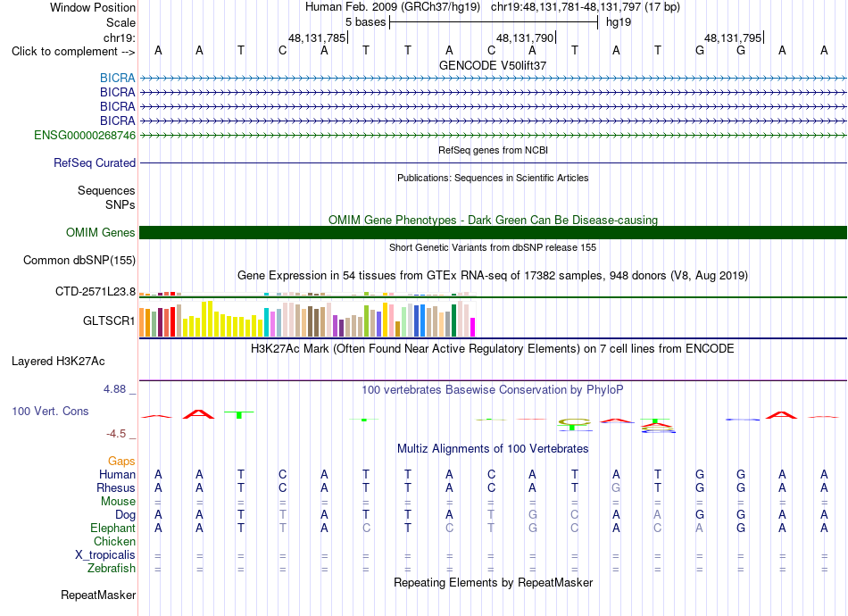The height and width of the screenshot is (616, 848).
Task: Click the 48,131,785 coordinate tick label
Action: (x=317, y=37)
